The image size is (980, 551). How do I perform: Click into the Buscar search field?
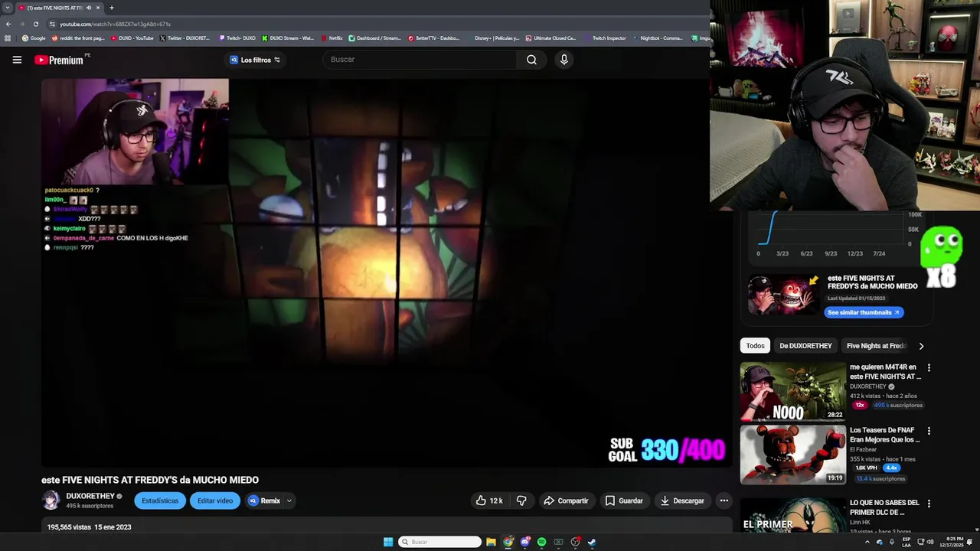tap(421, 60)
